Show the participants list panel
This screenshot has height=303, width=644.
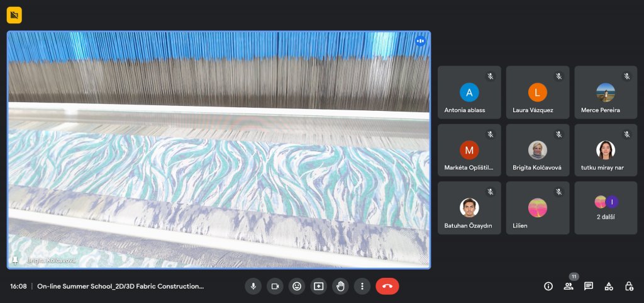pyautogui.click(x=569, y=286)
